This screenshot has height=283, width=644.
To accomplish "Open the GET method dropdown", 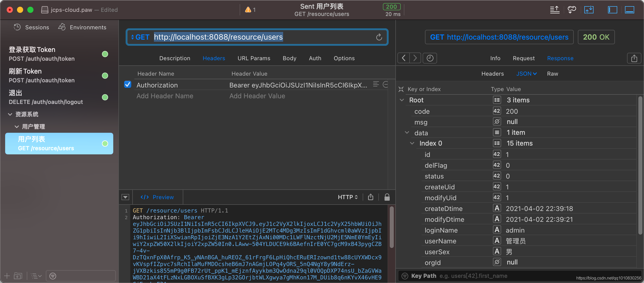I will [140, 37].
